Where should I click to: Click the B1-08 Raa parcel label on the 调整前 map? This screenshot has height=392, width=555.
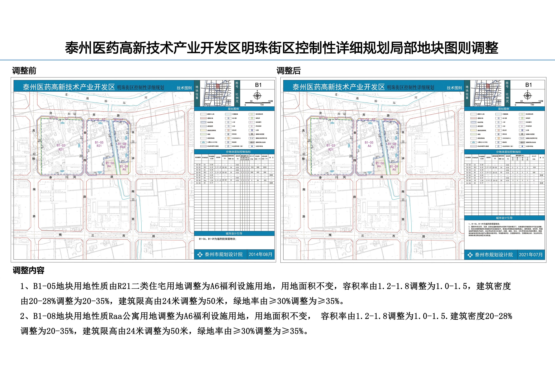tap(122, 145)
